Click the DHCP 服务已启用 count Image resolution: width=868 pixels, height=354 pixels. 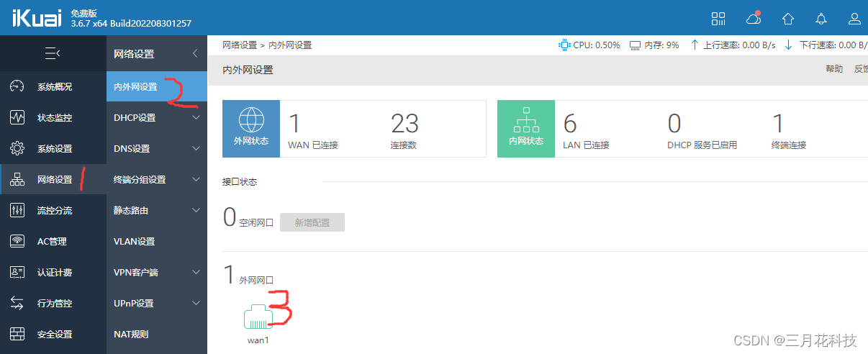[x=674, y=124]
